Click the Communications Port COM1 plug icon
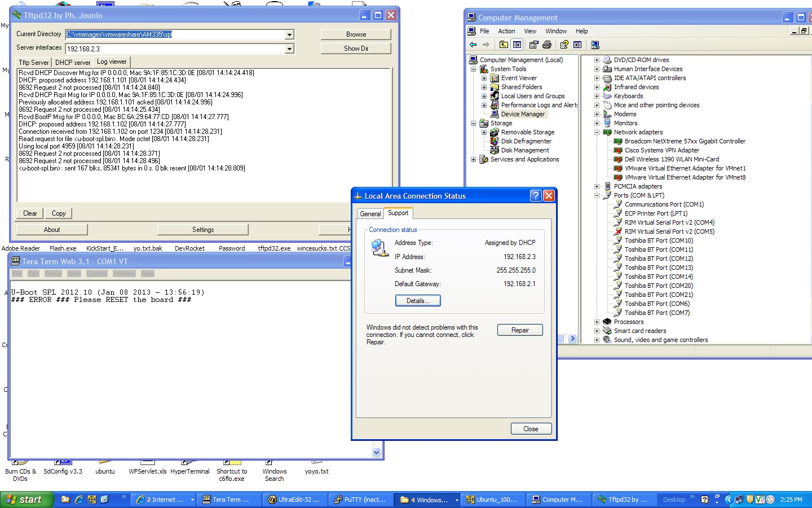812x508 pixels. [x=618, y=204]
